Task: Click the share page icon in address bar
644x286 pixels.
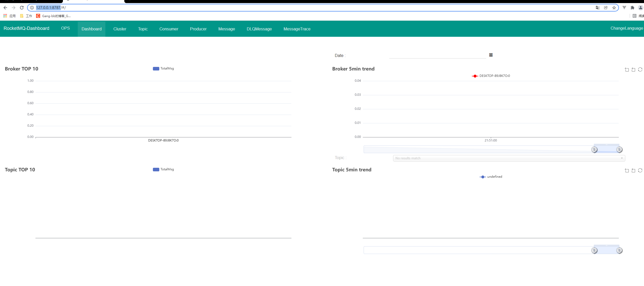Action: [606, 8]
